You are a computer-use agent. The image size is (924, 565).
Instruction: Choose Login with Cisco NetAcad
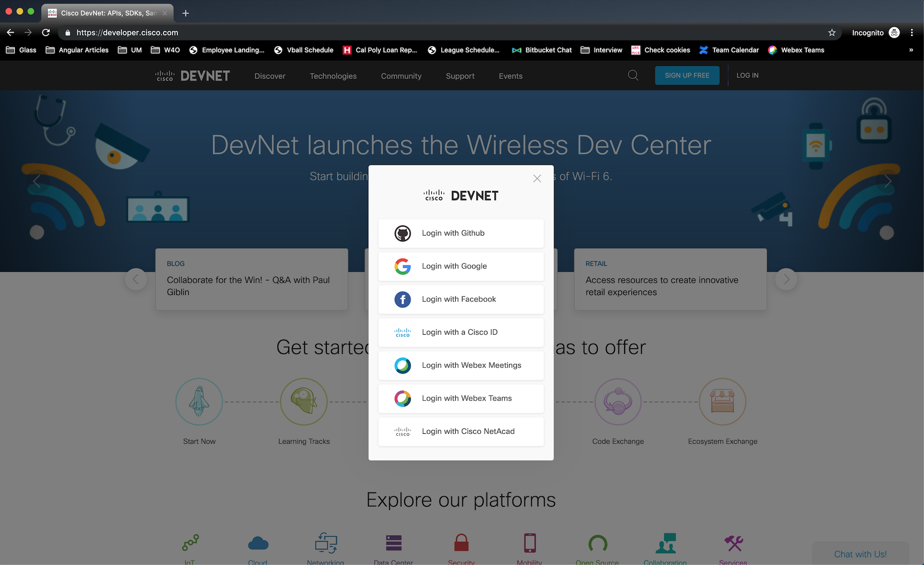click(461, 432)
